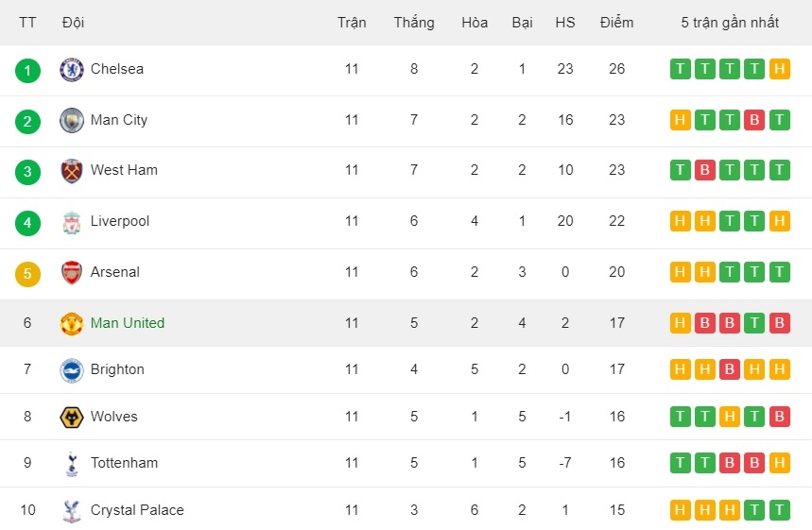The image size is (812, 530).
Task: Click the Tottenham team name
Action: (124, 463)
